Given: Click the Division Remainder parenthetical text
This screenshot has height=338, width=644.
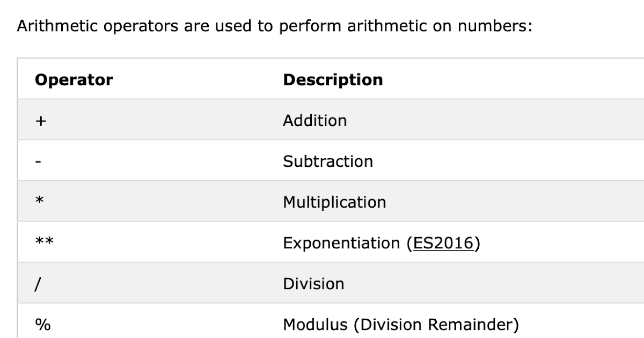Looking at the screenshot, I should coord(436,325).
